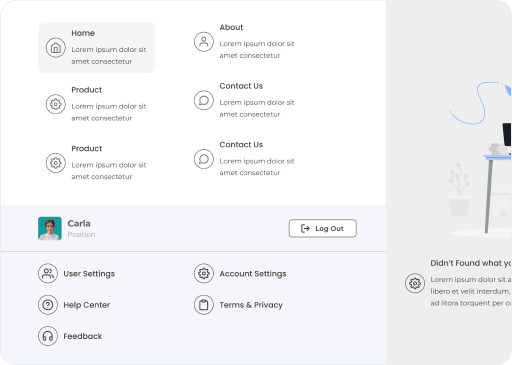
Task: Click the user name Carla
Action: point(79,223)
